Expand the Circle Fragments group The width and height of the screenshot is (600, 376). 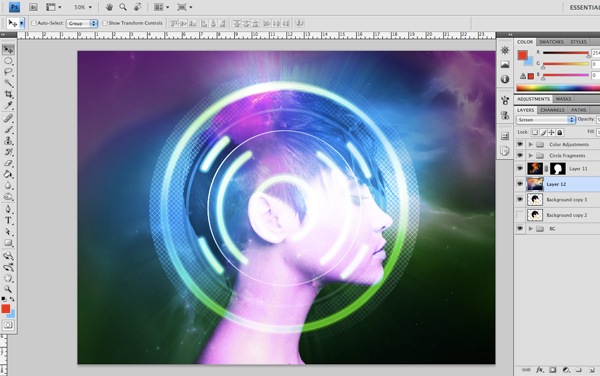coord(530,155)
